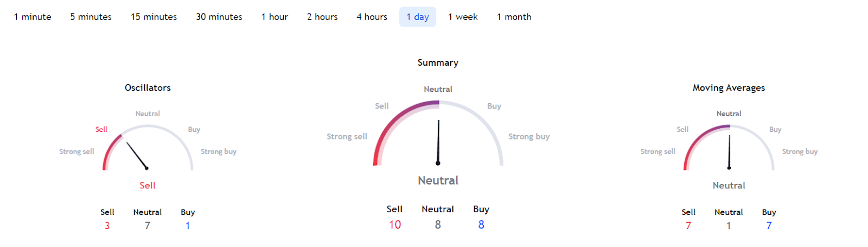
Task: Open the Oscillators section title
Action: (148, 87)
